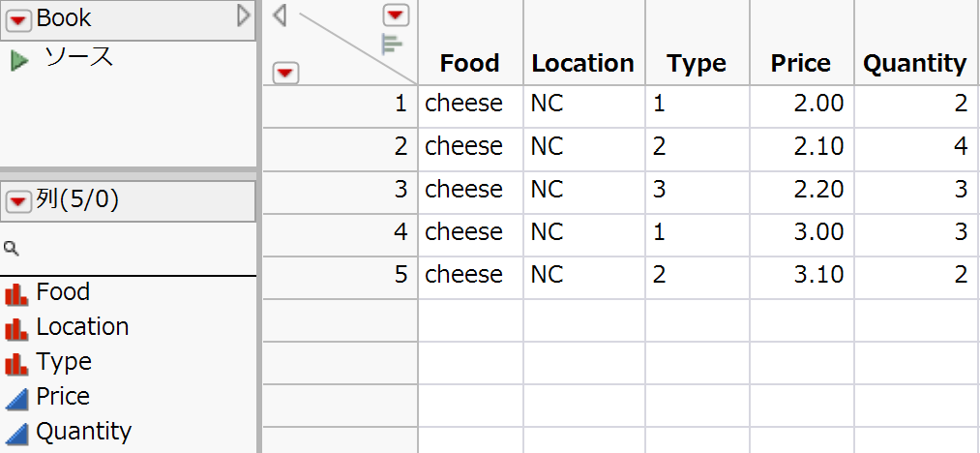Select the Location column in the columns list
Screen dimensions: 980x453
click(82, 327)
